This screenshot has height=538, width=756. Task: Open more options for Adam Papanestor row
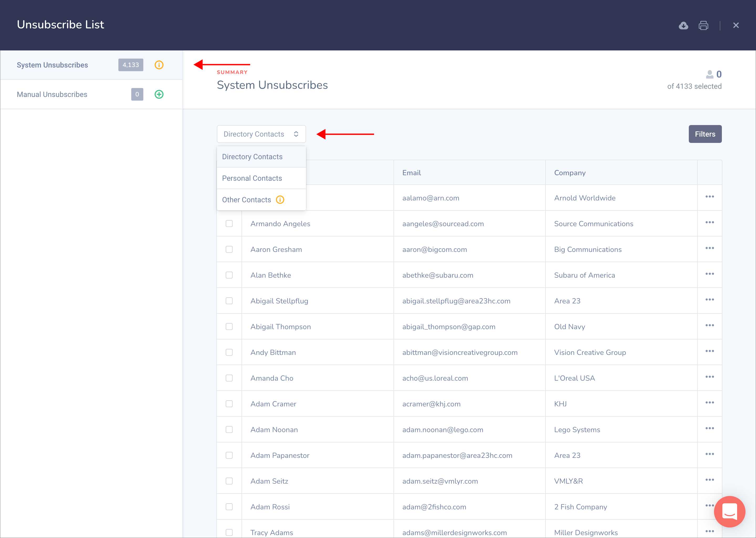click(x=710, y=454)
